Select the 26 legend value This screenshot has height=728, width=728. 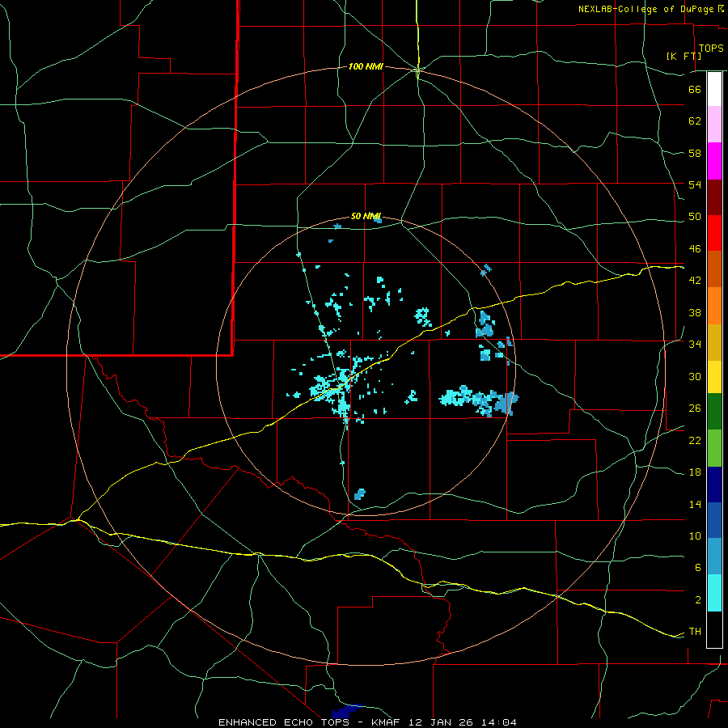695,408
